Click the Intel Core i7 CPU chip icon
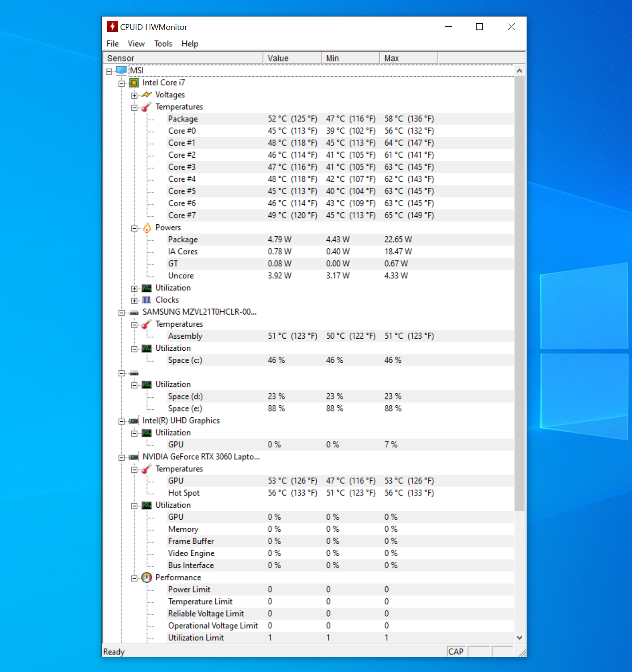Viewport: 632px width, 672px height. click(134, 83)
